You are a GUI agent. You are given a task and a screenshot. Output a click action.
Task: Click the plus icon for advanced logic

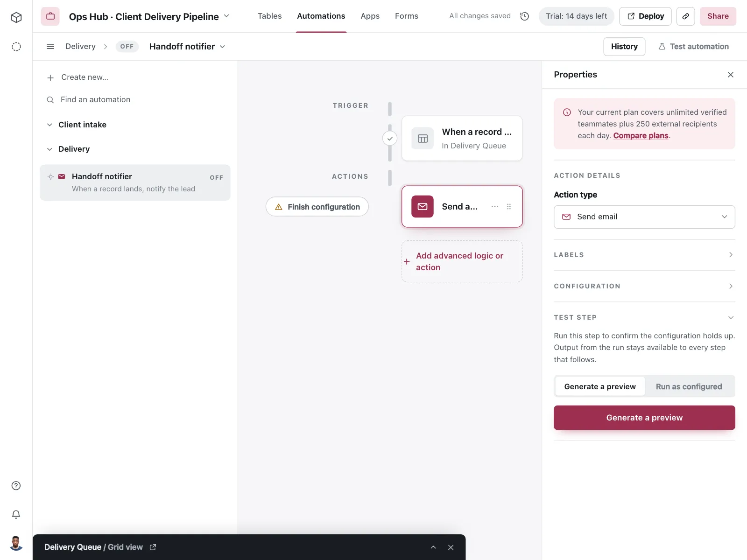tap(407, 262)
